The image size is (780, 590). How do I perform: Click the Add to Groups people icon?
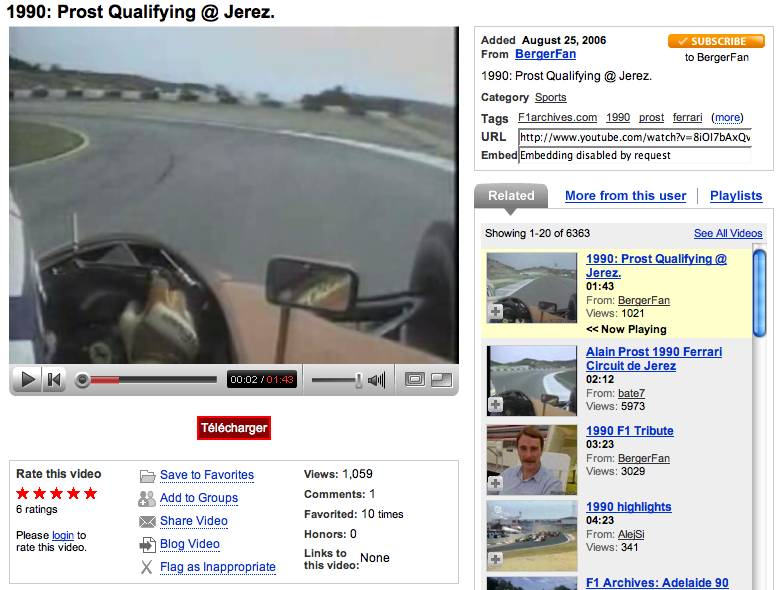click(147, 498)
